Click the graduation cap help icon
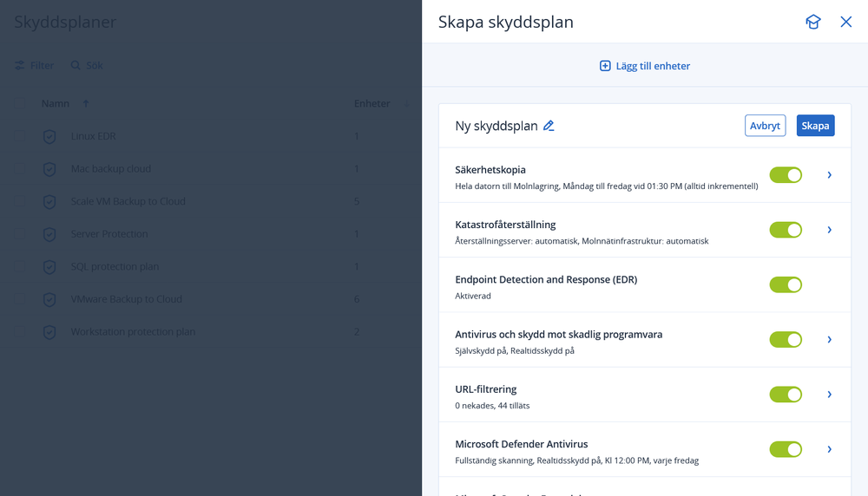Image resolution: width=868 pixels, height=496 pixels. pyautogui.click(x=812, y=23)
